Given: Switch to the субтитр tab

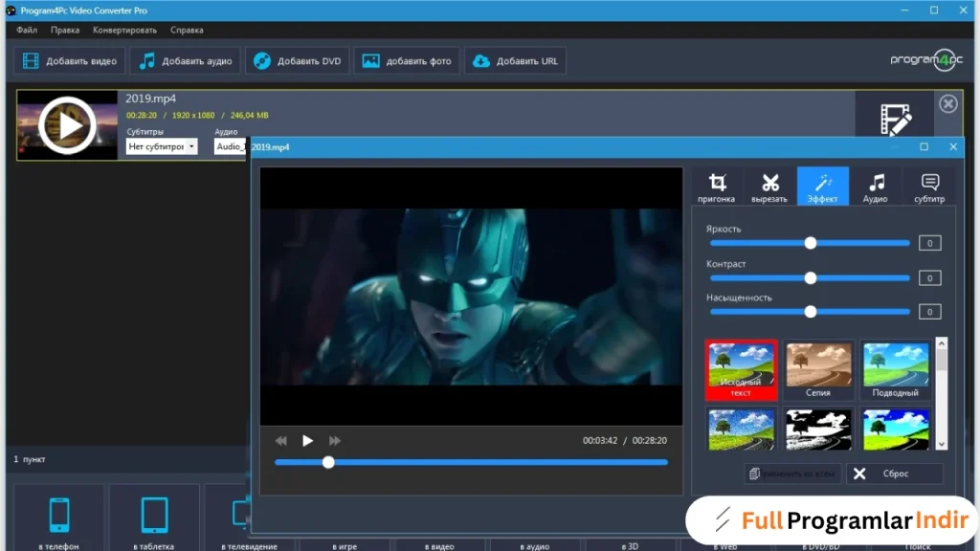Looking at the screenshot, I should tap(929, 187).
